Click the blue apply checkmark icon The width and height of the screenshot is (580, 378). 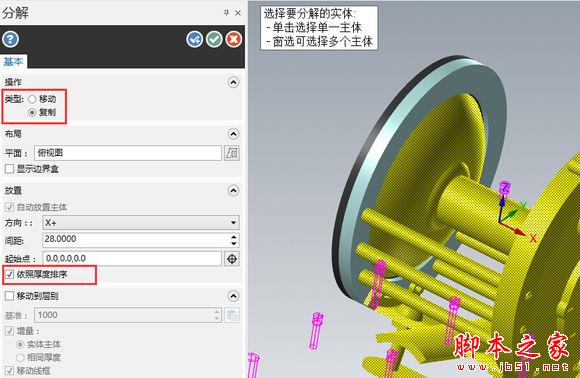pos(195,39)
